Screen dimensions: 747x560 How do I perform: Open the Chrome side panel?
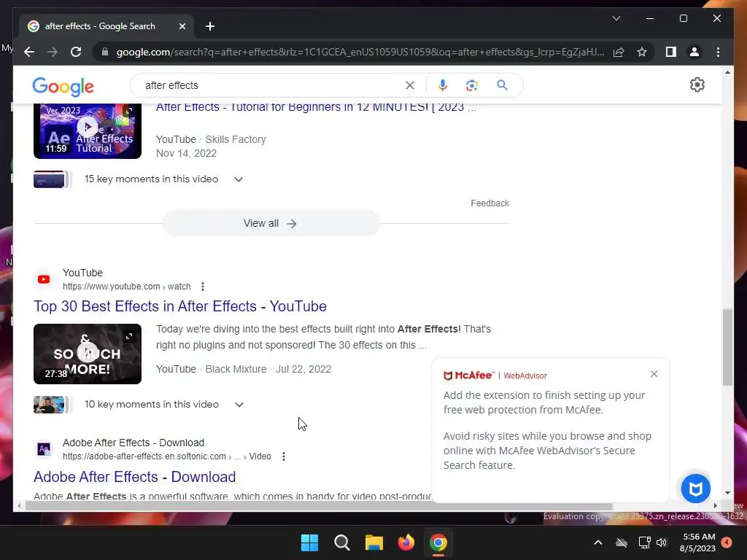[671, 52]
